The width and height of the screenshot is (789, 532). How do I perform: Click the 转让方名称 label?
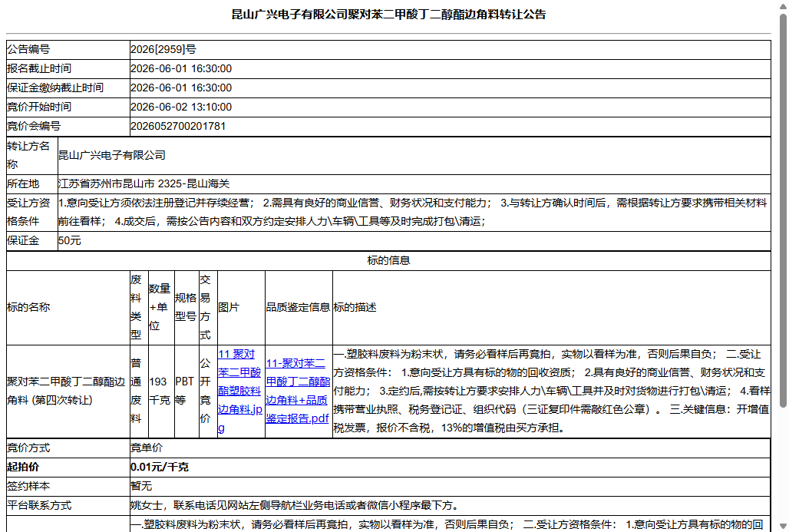click(x=28, y=156)
